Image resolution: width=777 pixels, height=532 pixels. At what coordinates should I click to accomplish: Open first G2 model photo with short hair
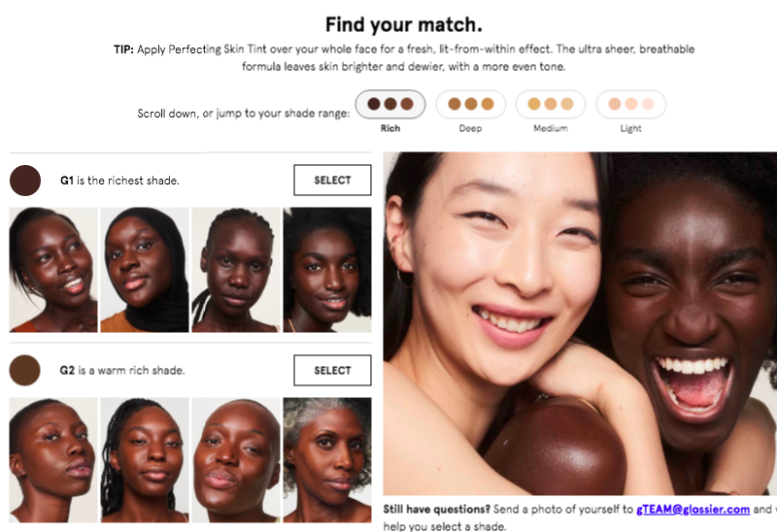coord(53,460)
